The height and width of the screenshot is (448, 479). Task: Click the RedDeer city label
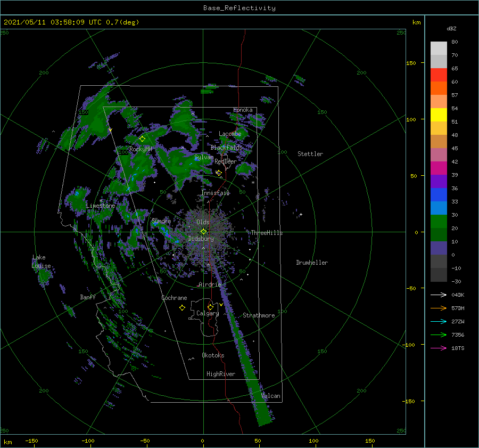pos(226,161)
